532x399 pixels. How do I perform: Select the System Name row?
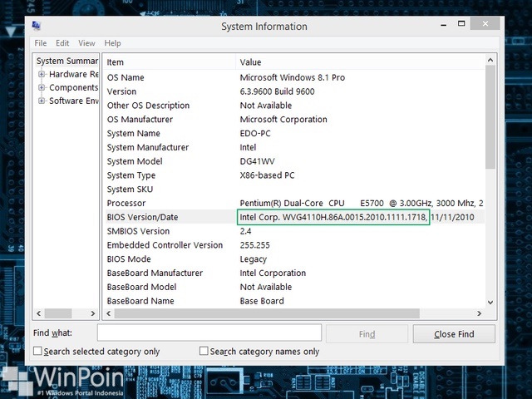[x=293, y=133]
